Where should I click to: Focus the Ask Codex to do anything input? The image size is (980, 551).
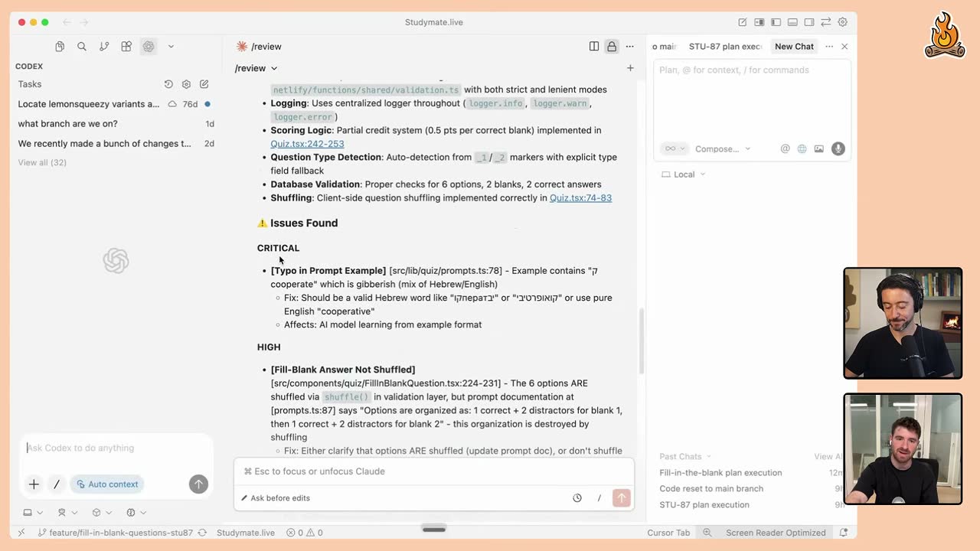click(115, 448)
